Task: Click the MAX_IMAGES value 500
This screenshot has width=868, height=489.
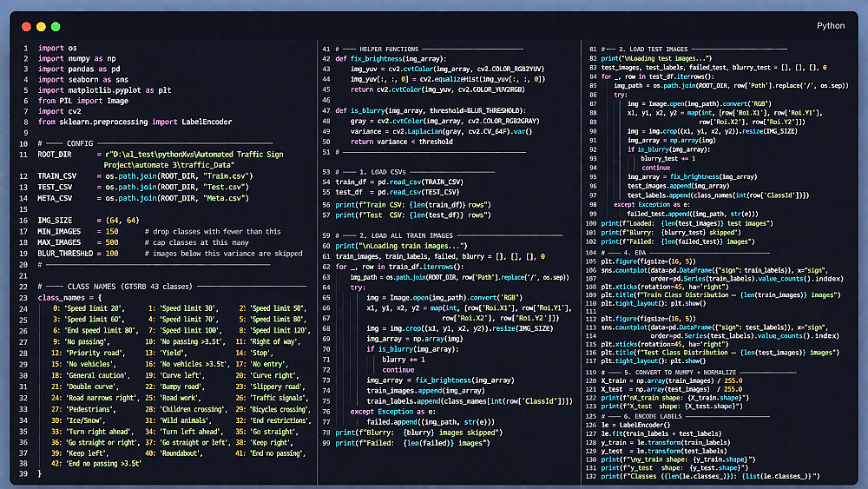Action: click(x=112, y=241)
